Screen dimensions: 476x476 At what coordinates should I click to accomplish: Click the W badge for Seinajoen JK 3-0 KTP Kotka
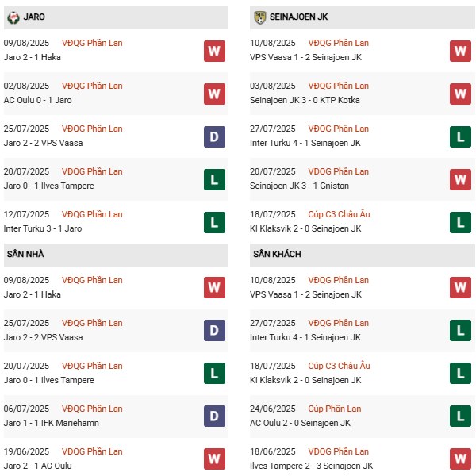tap(460, 94)
